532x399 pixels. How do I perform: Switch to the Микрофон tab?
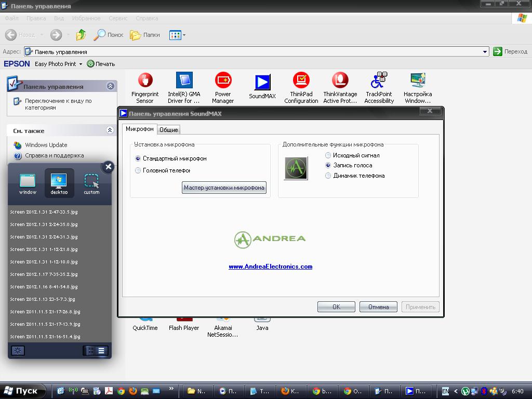[x=139, y=129]
